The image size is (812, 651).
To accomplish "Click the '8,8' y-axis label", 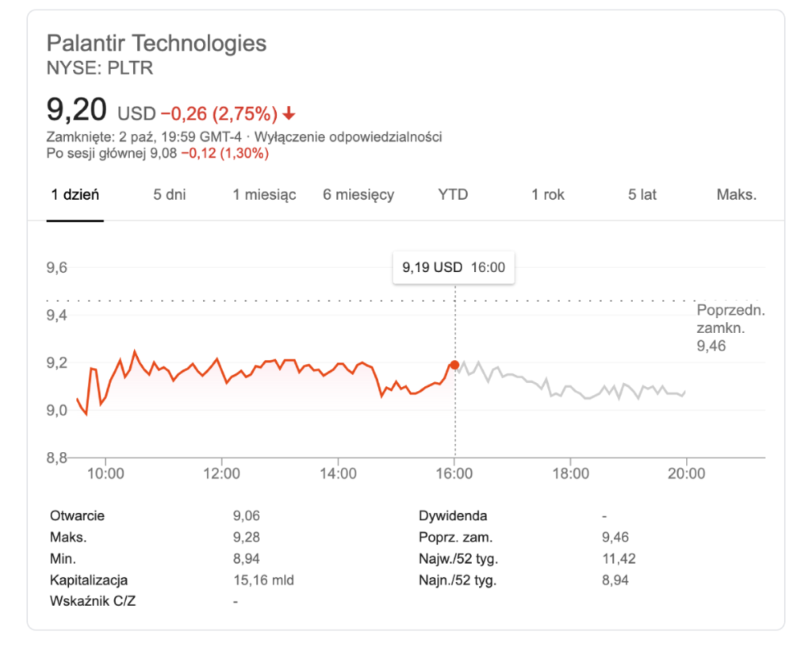I will pos(57,458).
